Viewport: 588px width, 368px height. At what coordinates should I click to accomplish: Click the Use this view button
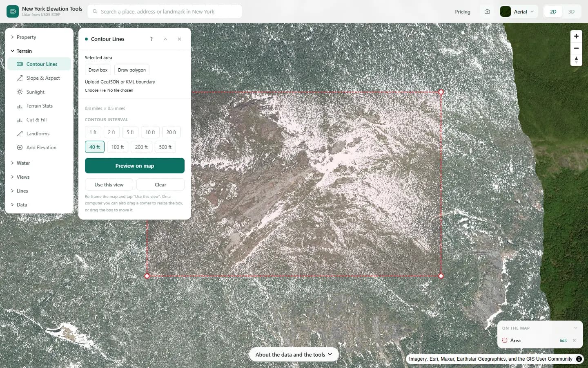click(x=109, y=185)
